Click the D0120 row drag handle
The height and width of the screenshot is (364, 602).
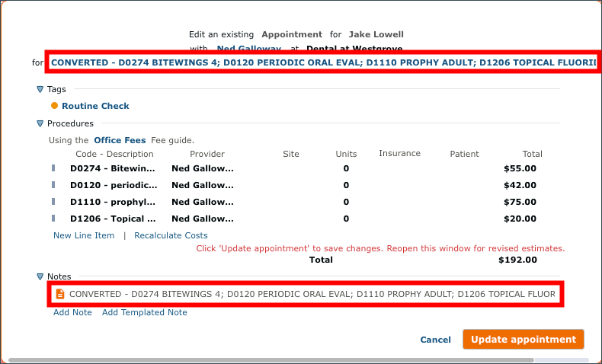(x=53, y=185)
